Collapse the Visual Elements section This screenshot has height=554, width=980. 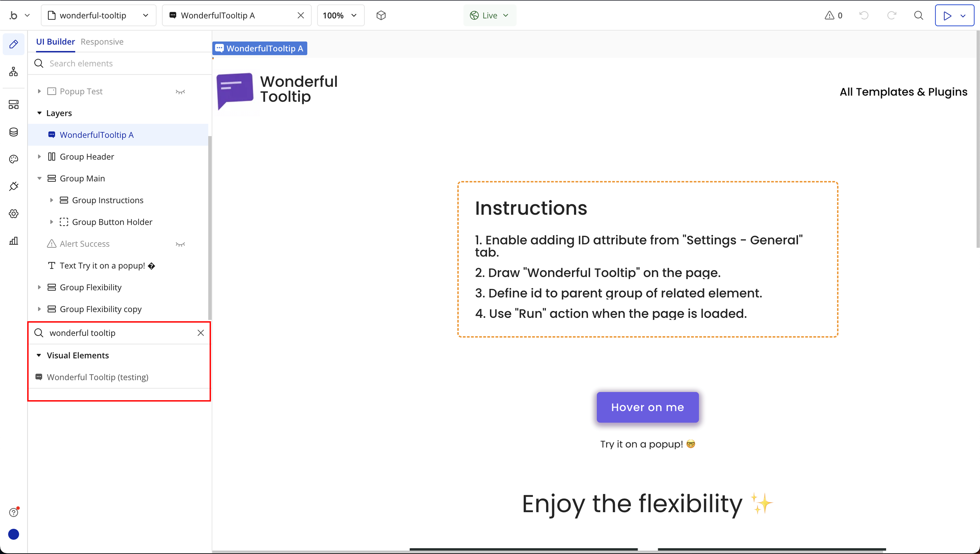[39, 355]
